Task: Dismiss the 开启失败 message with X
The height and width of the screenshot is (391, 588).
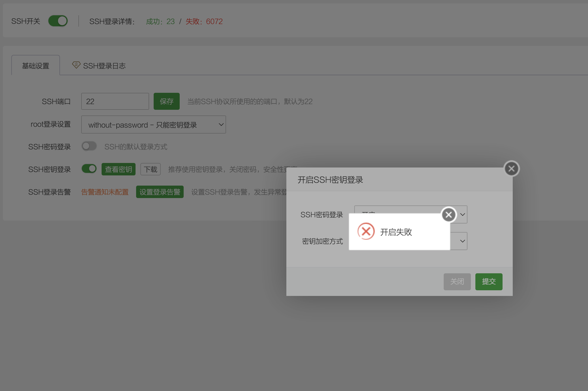Action: 449,215
